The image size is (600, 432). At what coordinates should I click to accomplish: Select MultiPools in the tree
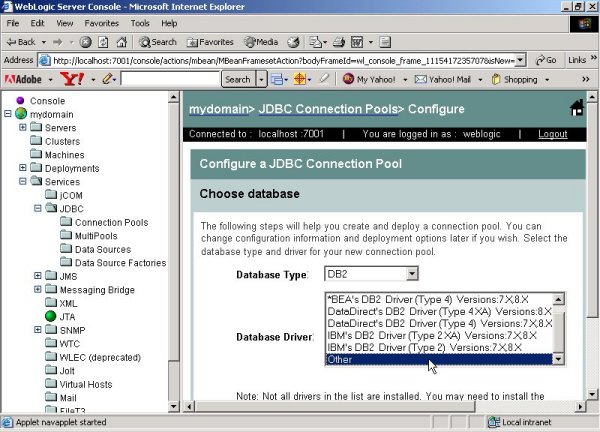tap(96, 236)
